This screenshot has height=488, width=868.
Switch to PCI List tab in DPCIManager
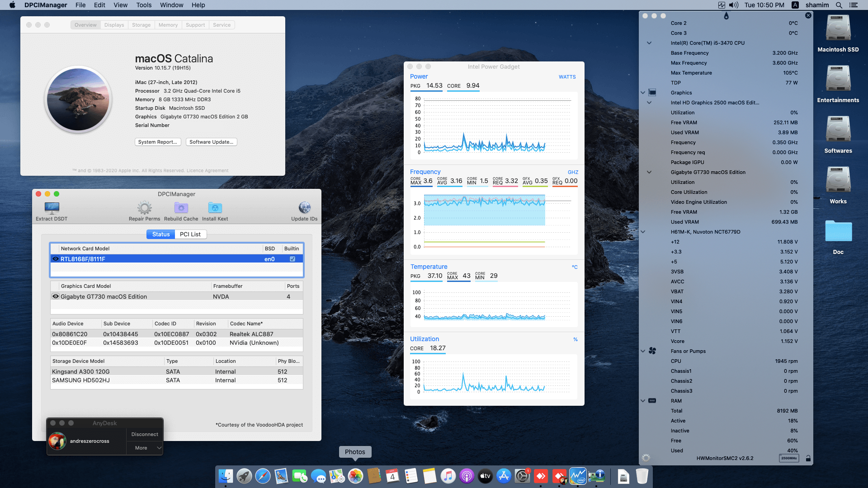[x=190, y=234]
